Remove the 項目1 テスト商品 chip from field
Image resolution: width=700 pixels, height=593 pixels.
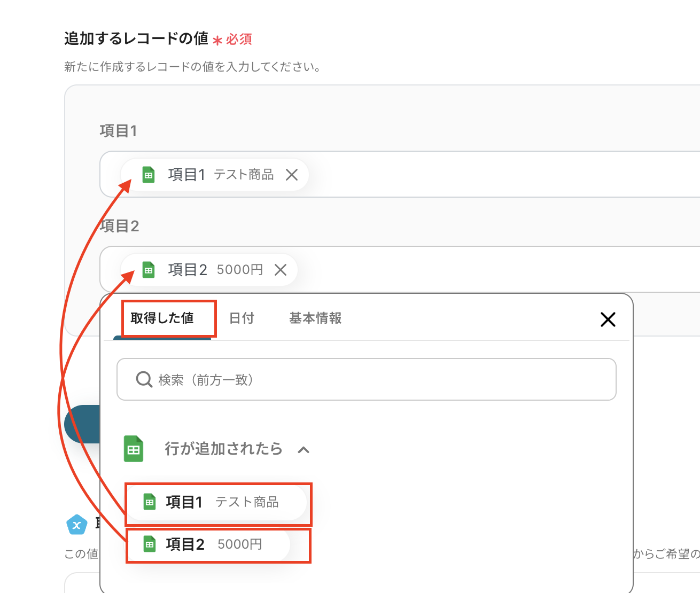292,175
